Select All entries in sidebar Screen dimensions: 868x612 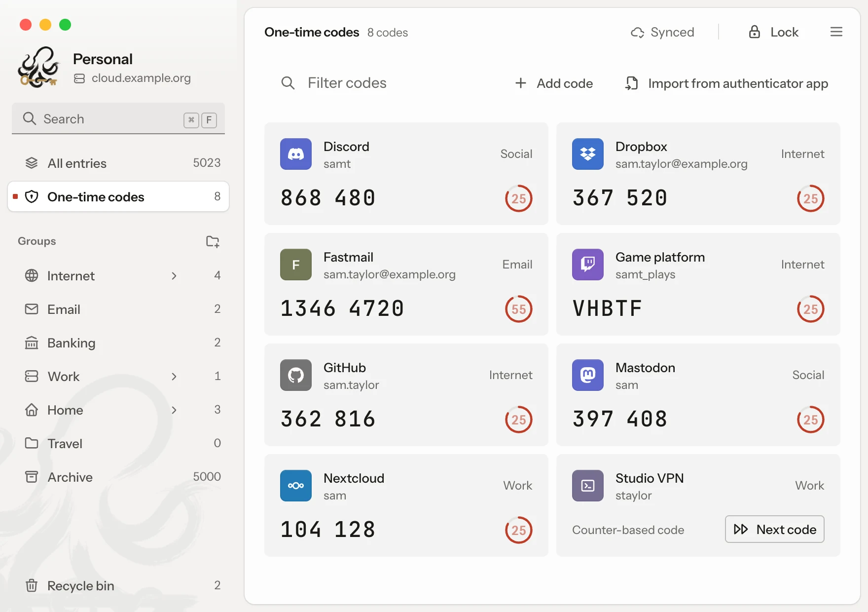coord(118,163)
